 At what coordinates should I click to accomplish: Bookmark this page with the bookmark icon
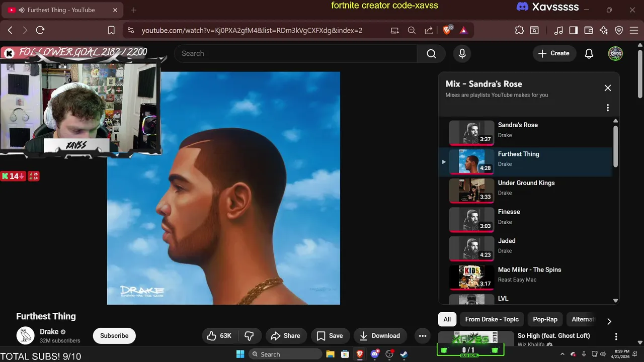pos(111,30)
